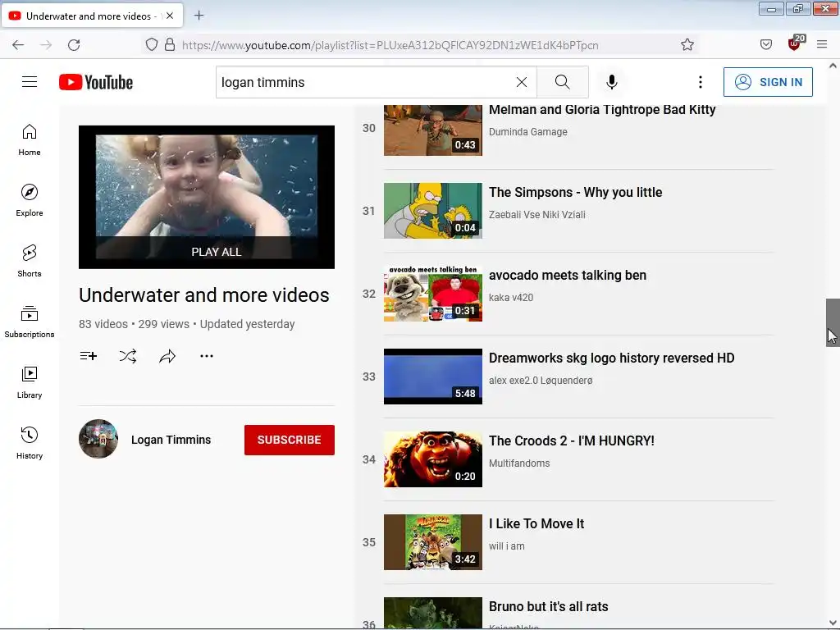This screenshot has width=840, height=630.
Task: Open Explore in the sidebar
Action: point(30,200)
